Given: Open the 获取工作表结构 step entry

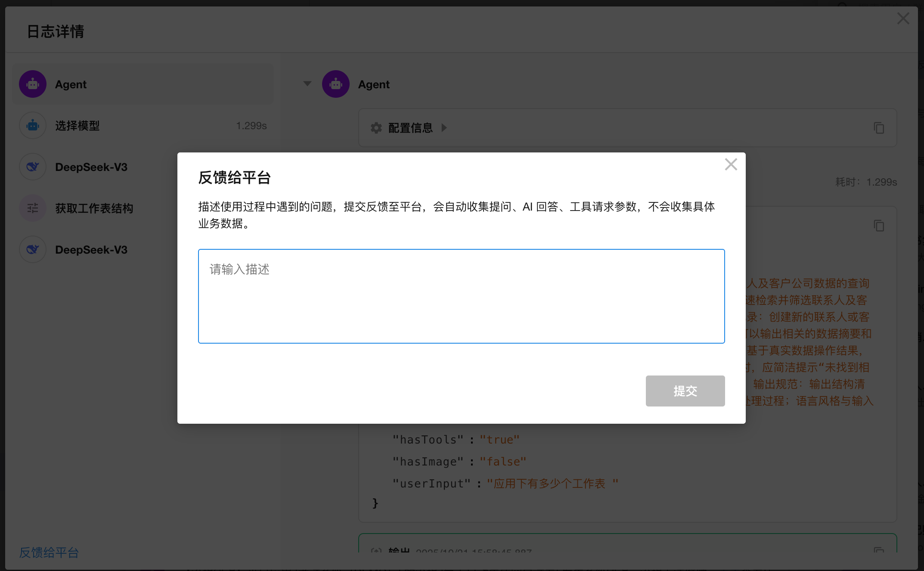Looking at the screenshot, I should [x=94, y=208].
